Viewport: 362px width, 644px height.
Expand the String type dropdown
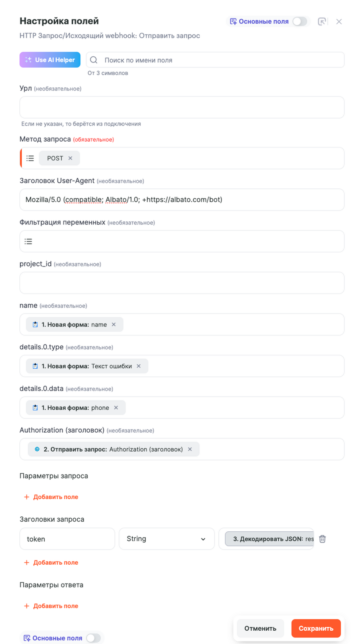coord(167,539)
